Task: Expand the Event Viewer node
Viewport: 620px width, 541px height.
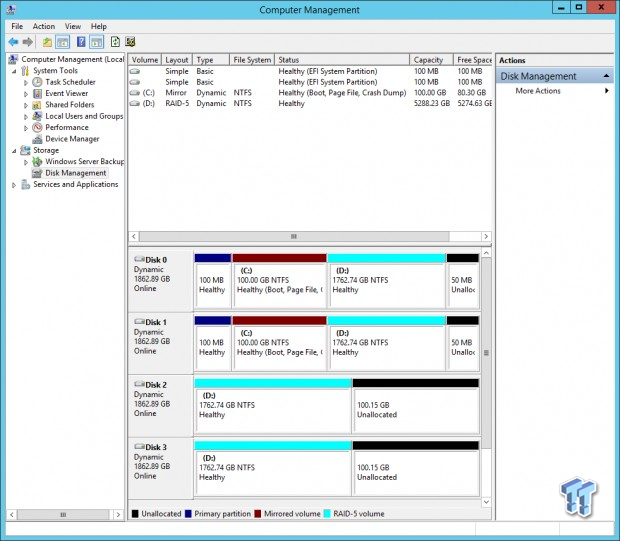Action: click(26, 94)
